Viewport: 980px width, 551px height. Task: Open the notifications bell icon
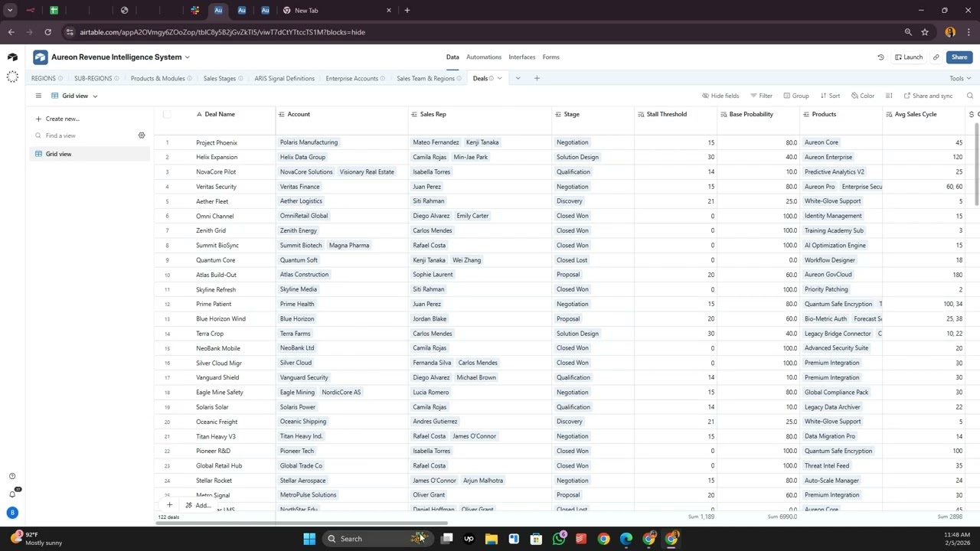click(x=12, y=494)
